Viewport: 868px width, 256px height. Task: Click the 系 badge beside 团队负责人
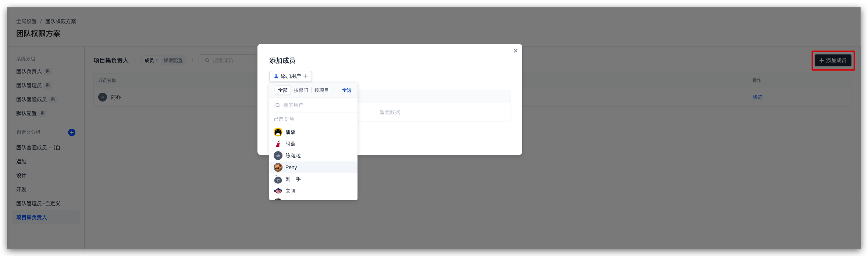click(48, 71)
